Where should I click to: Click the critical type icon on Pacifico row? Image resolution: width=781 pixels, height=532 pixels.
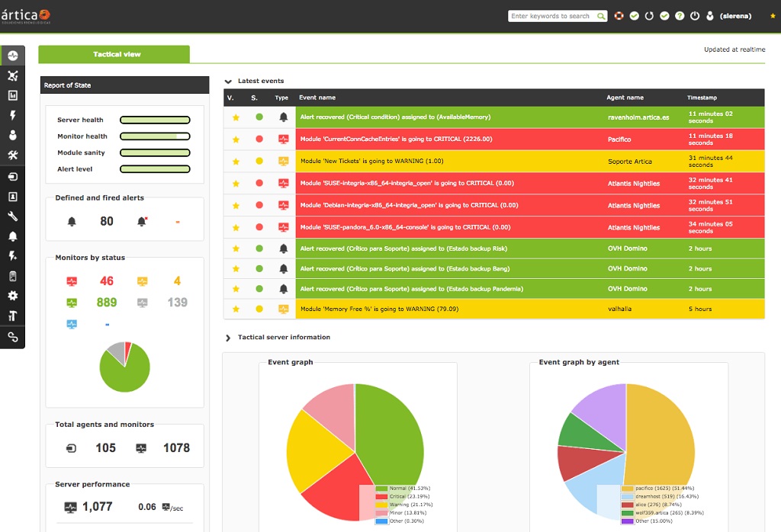pos(284,139)
